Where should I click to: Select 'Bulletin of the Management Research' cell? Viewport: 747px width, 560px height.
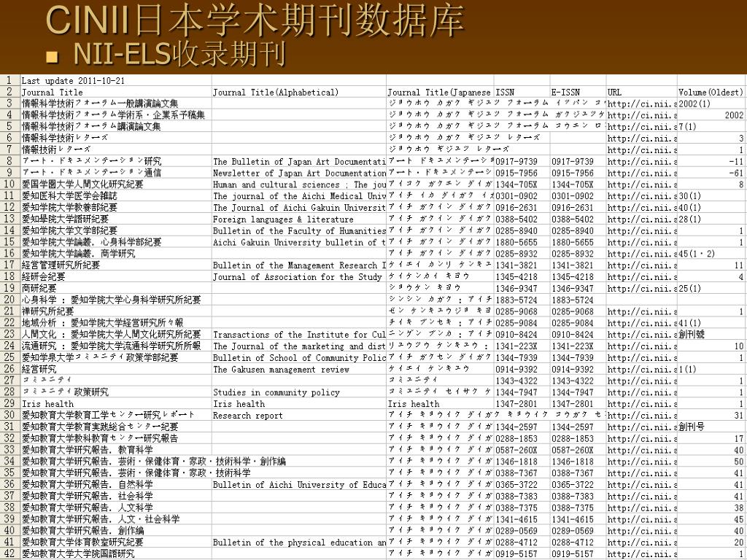point(298,265)
